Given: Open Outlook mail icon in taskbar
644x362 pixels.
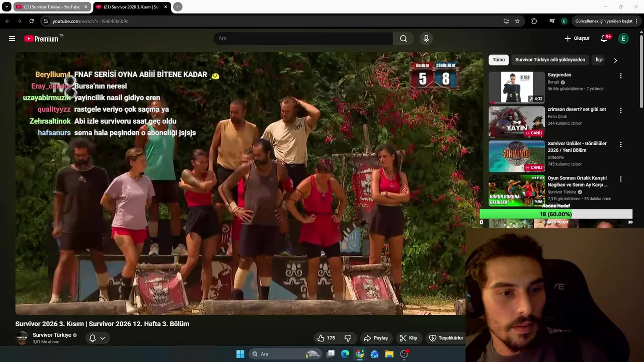Looking at the screenshot, I should [x=374, y=354].
